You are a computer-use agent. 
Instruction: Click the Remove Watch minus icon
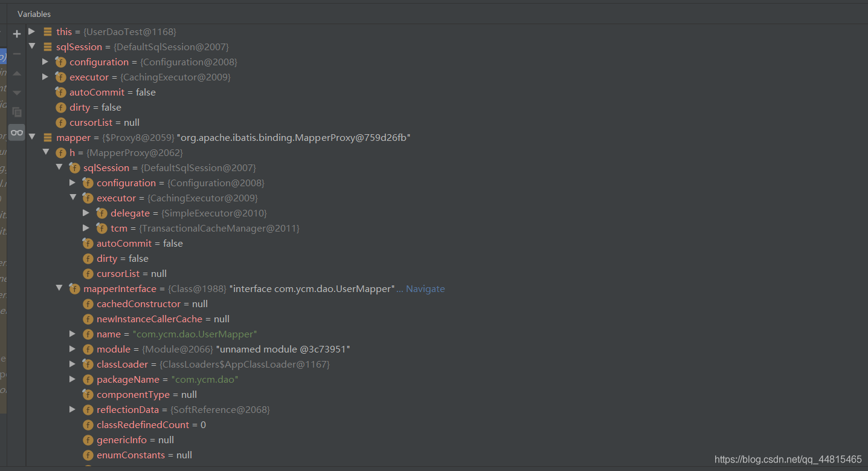point(17,54)
